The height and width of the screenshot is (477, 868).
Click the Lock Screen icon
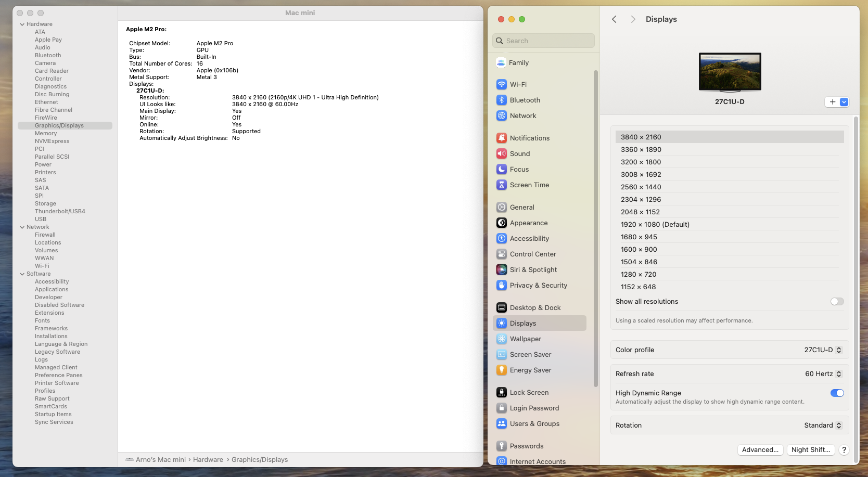(x=502, y=392)
